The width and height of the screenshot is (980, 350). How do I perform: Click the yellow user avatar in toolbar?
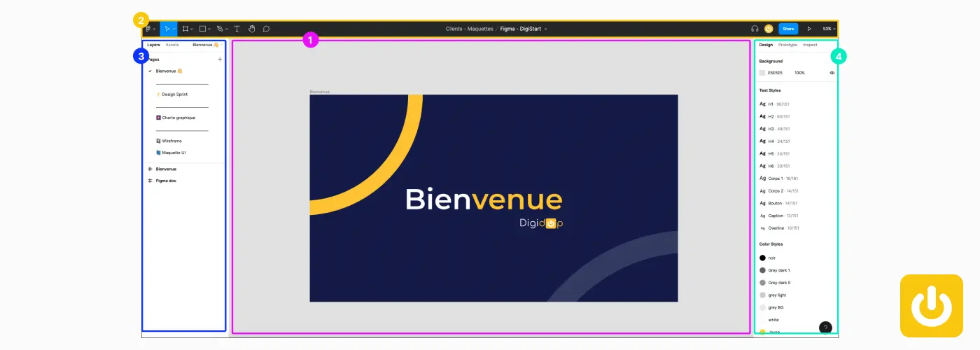point(769,29)
